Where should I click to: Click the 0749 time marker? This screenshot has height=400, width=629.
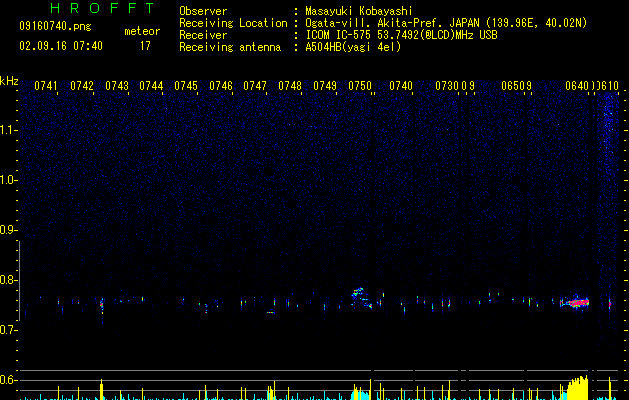[x=325, y=86]
